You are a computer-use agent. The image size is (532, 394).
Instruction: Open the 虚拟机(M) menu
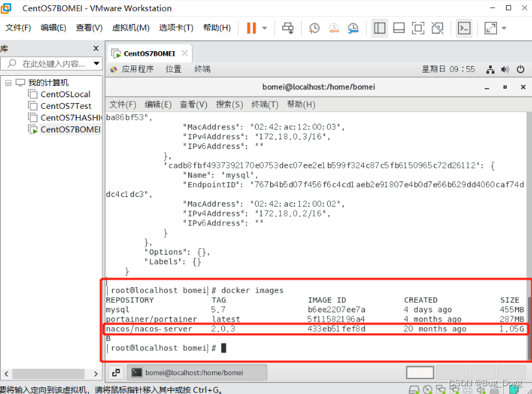click(x=130, y=28)
